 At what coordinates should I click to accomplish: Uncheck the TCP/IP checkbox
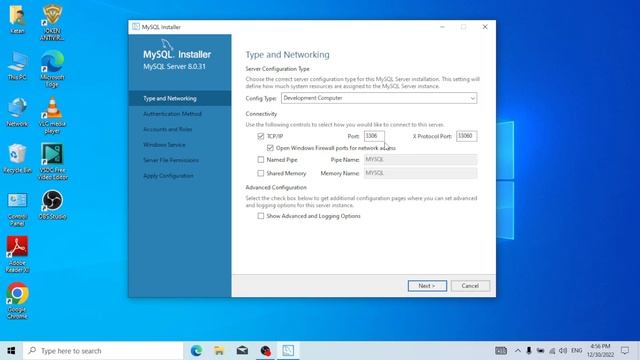click(261, 136)
